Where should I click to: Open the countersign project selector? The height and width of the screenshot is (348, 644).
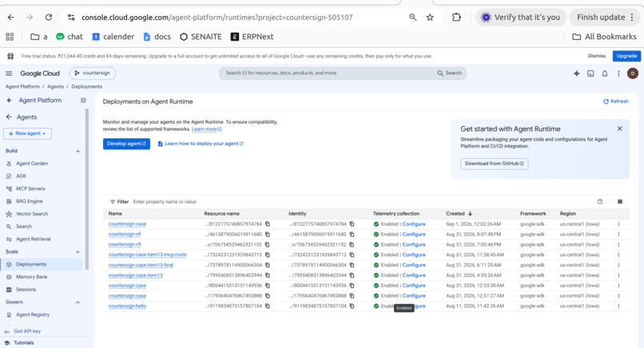(x=93, y=73)
